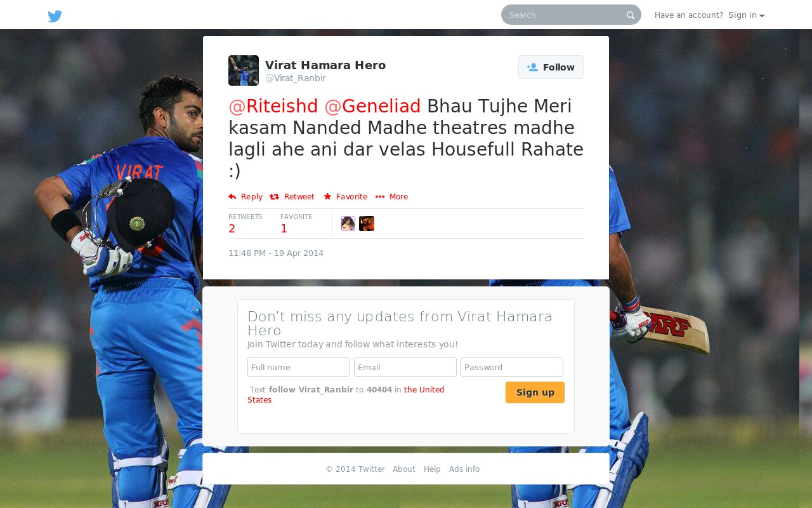Image resolution: width=812 pixels, height=508 pixels.
Task: Open Virat Hamara Hero profile avatar
Action: [244, 70]
